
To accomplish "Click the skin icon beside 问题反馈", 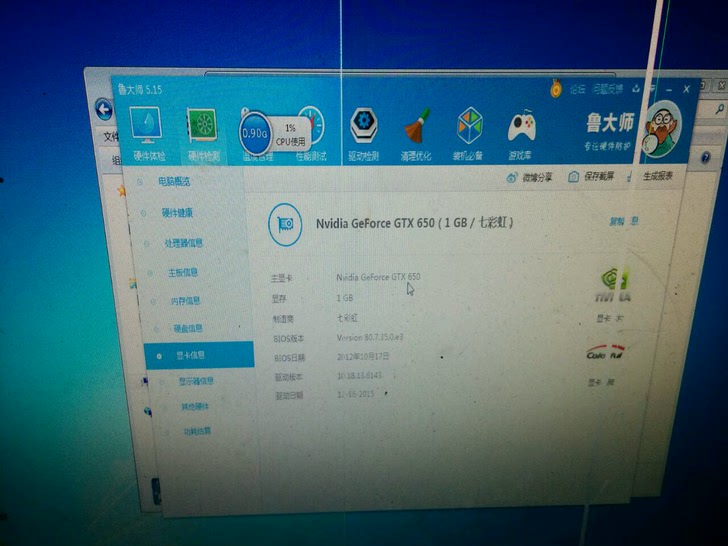I will [x=636, y=88].
